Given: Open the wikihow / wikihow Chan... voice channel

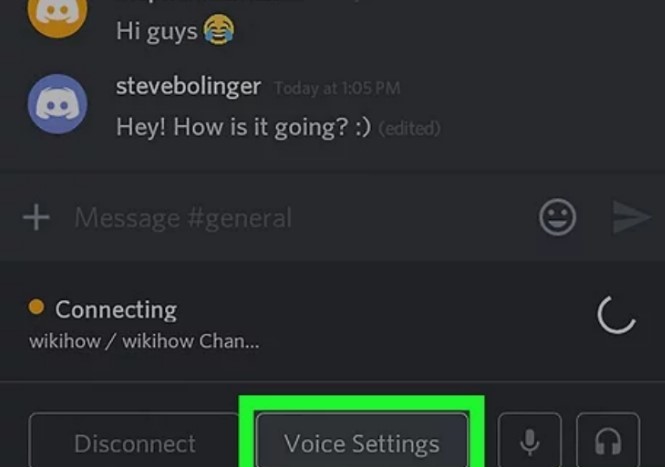Looking at the screenshot, I should coord(144,341).
